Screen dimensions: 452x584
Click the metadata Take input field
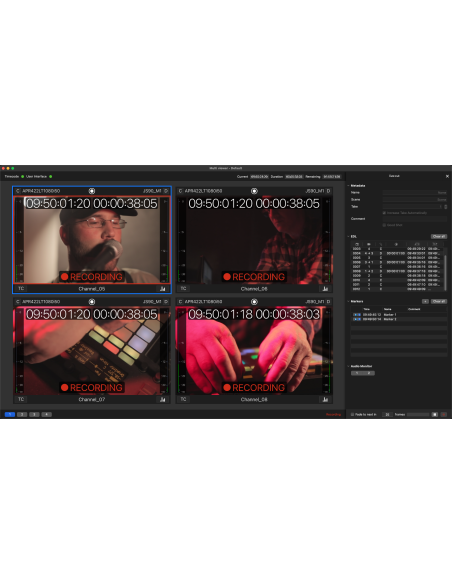(x=413, y=206)
